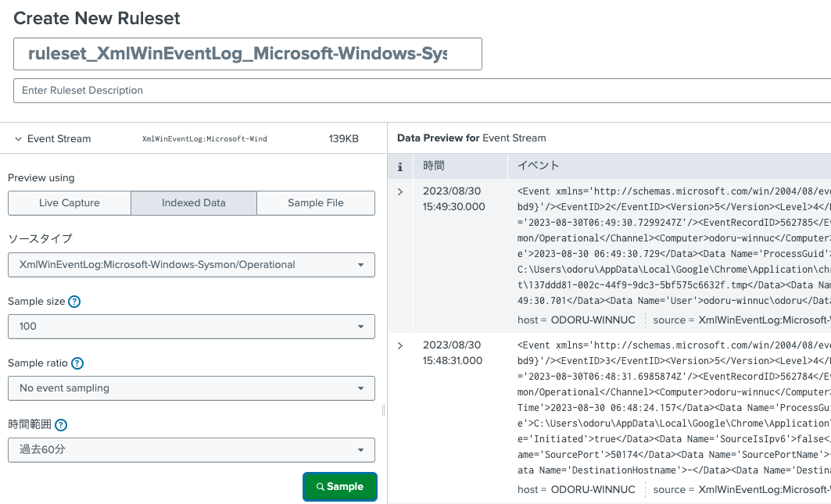Image resolution: width=831 pixels, height=504 pixels.
Task: Choose the Sample File preview option
Action: coord(316,203)
